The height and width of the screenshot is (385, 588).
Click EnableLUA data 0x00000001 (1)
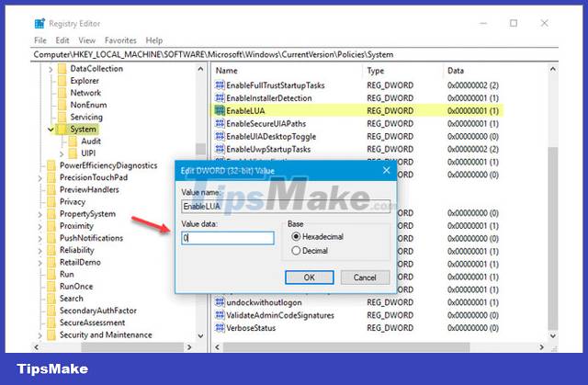coord(473,110)
